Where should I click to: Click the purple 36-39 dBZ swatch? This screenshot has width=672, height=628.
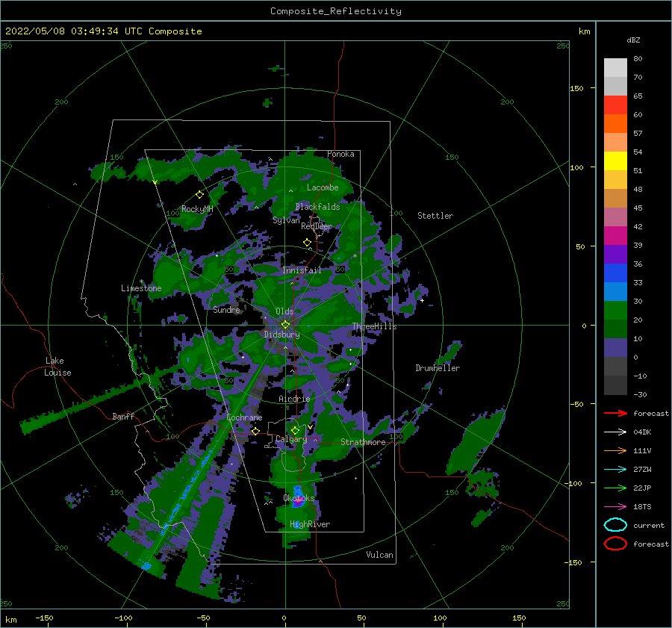pos(615,255)
